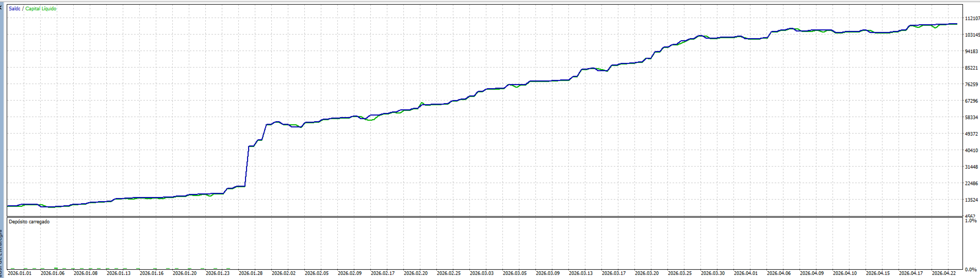Click the blue "Saldo" legend label
Viewport: 980px width, 278px height.
(14, 9)
